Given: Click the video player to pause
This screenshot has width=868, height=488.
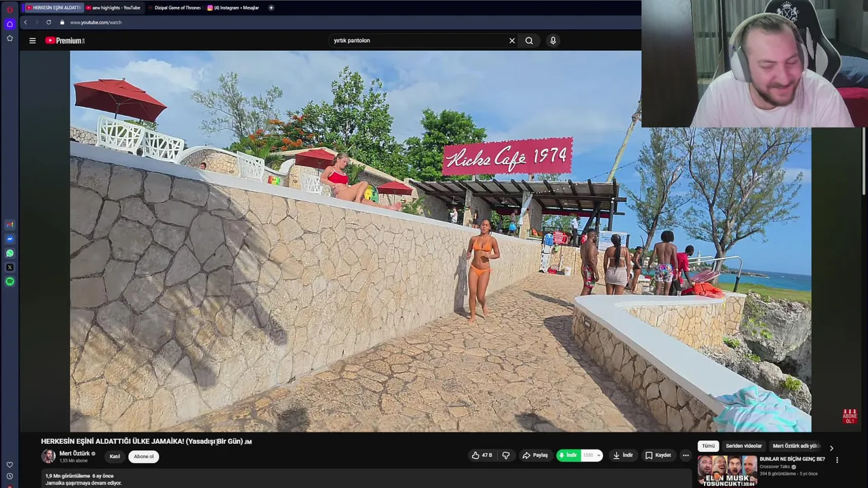Looking at the screenshot, I should [440, 241].
